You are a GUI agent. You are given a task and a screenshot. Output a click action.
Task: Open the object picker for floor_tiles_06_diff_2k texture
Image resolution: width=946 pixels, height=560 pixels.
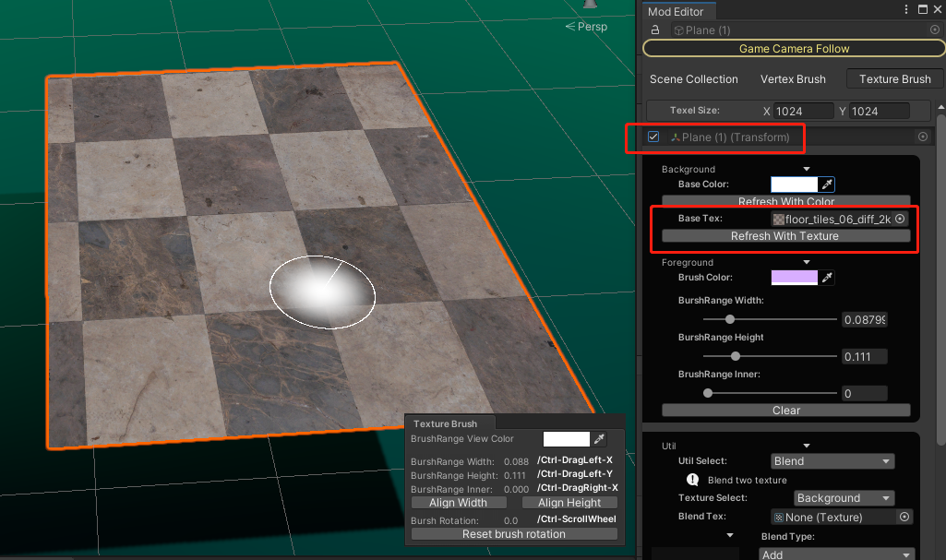[900, 219]
